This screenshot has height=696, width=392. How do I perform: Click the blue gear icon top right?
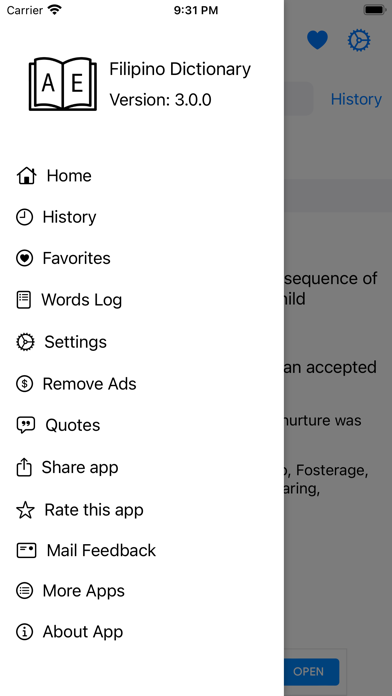click(359, 40)
